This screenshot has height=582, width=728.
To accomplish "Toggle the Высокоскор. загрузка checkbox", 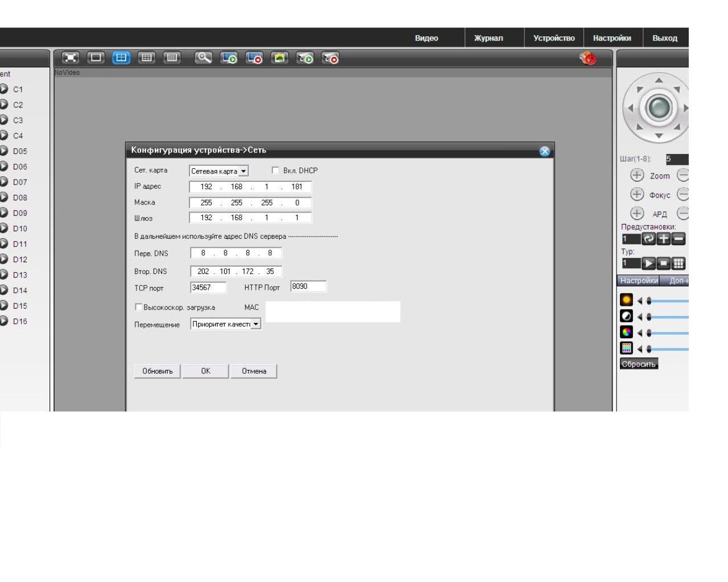I will 138,307.
